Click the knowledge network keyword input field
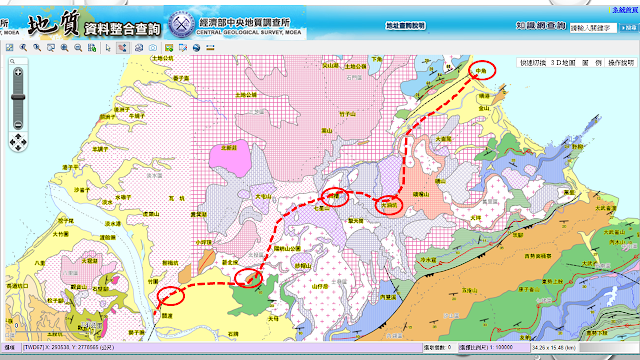 click(x=593, y=28)
